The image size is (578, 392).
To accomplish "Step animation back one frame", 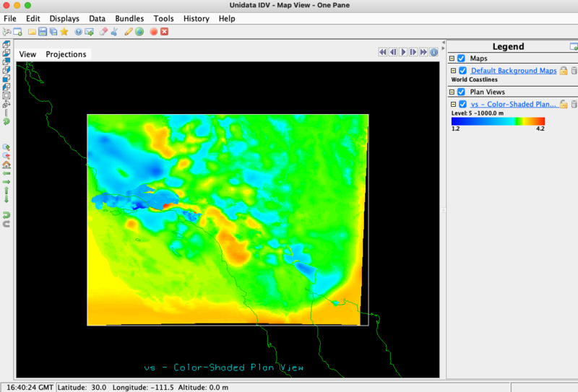I will coord(393,52).
